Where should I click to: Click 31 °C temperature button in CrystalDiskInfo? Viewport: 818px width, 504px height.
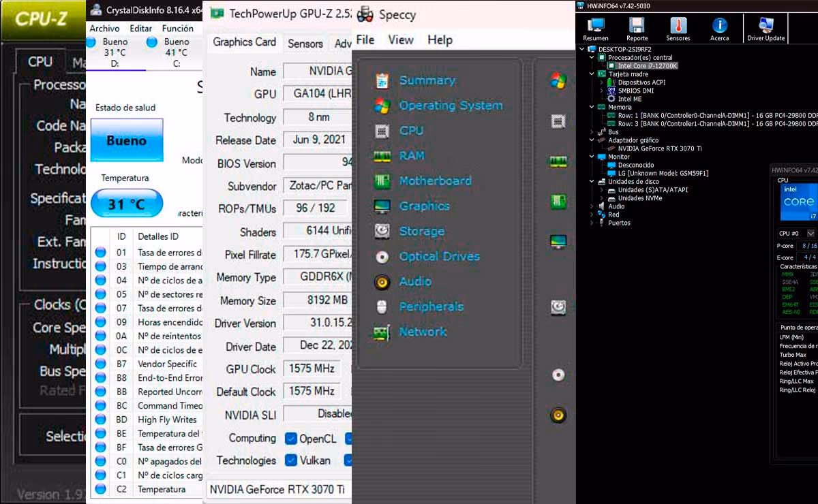(x=126, y=204)
